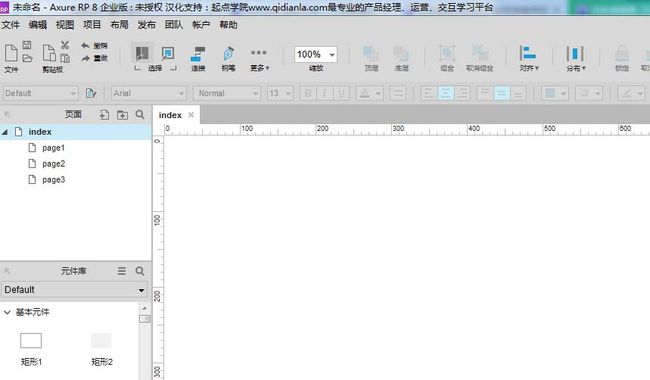
Task: Lock the widget with the lock icon
Action: [622, 58]
